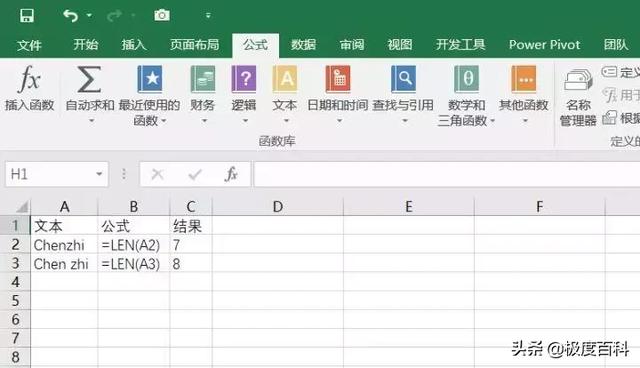The width and height of the screenshot is (640, 368).
Task: Open the Name Box dropdown arrow
Action: (99, 174)
